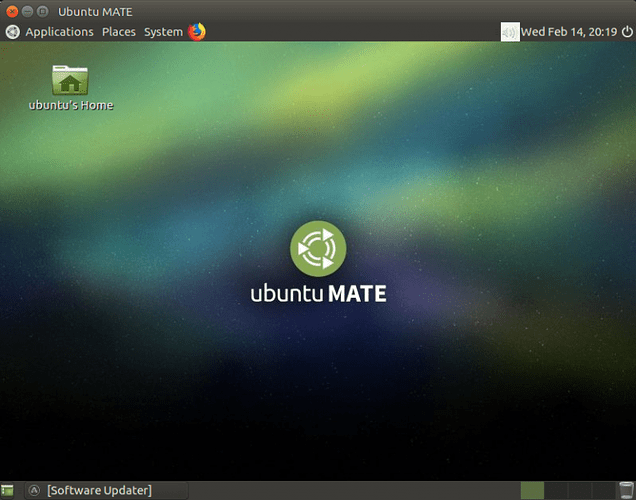Click the MATE logo beside Applications
This screenshot has height=500, width=636.
(12, 32)
